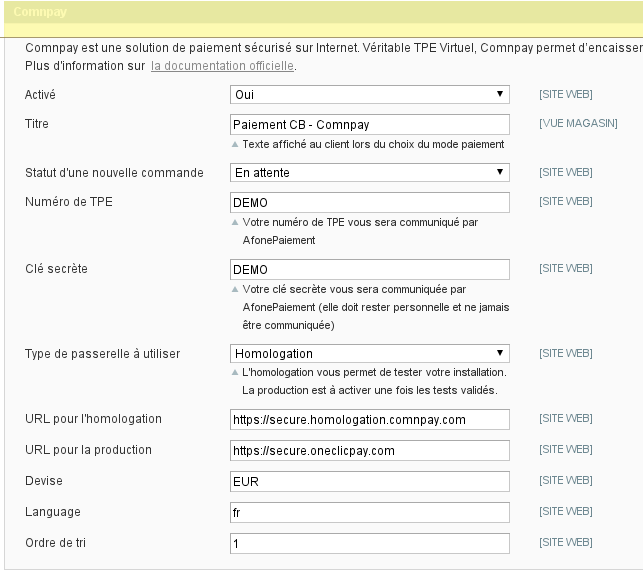Click the hint text under Titre field
643x572 pixels.
[x=373, y=144]
